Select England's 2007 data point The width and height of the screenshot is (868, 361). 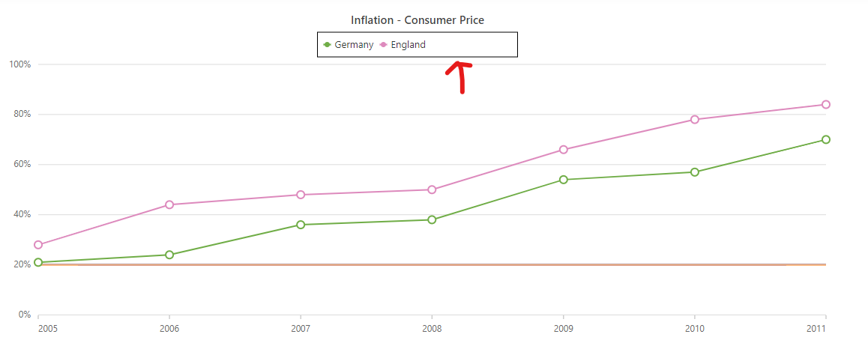[301, 195]
